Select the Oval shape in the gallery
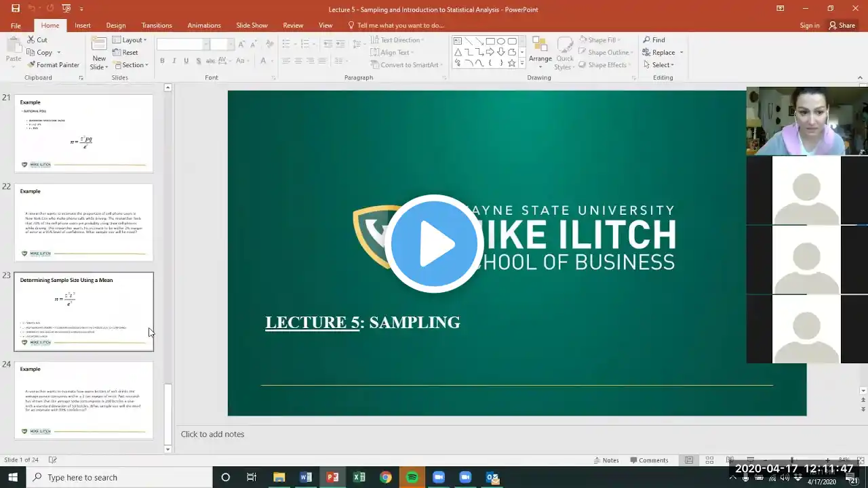 coord(501,41)
